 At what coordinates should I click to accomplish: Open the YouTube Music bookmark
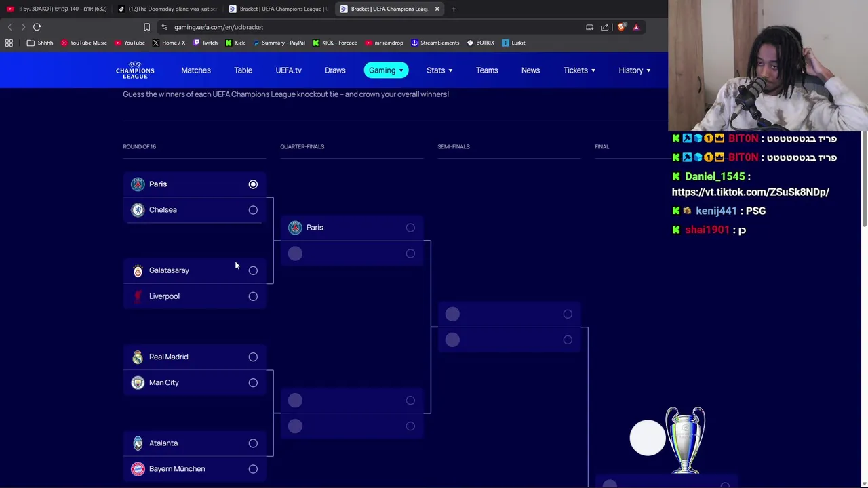(x=84, y=43)
